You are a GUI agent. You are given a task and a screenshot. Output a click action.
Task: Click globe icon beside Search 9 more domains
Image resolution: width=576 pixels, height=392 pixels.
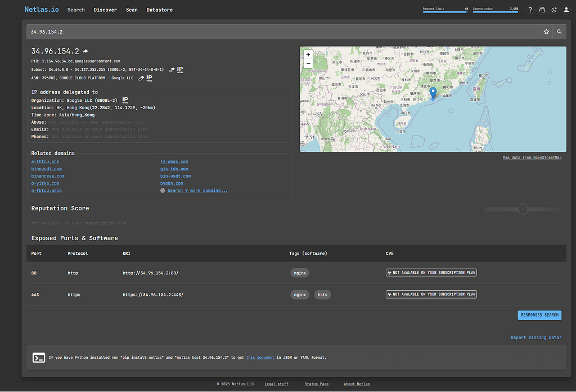point(163,191)
